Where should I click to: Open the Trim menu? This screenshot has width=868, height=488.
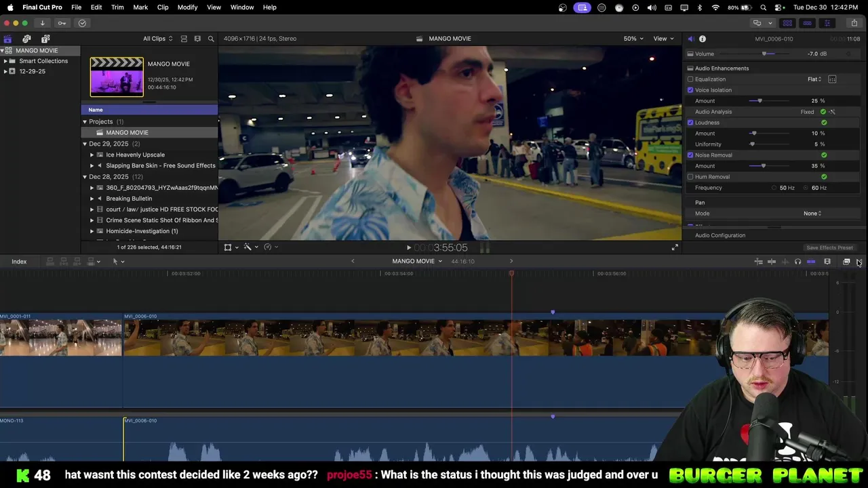click(117, 7)
